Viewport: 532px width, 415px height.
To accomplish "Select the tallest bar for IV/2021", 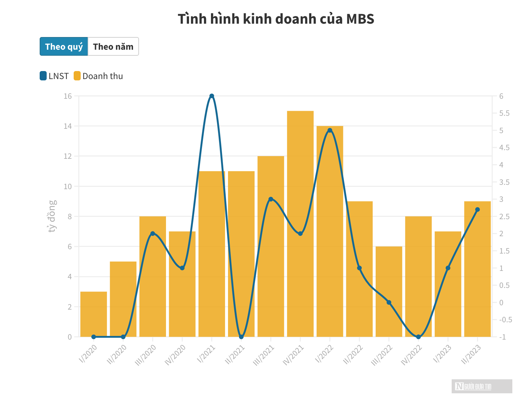I will click(x=300, y=224).
